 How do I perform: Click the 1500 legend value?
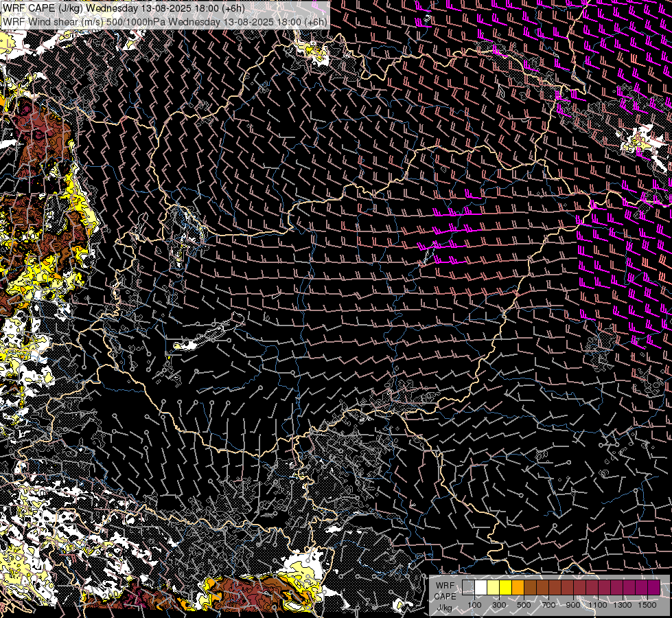click(x=647, y=605)
